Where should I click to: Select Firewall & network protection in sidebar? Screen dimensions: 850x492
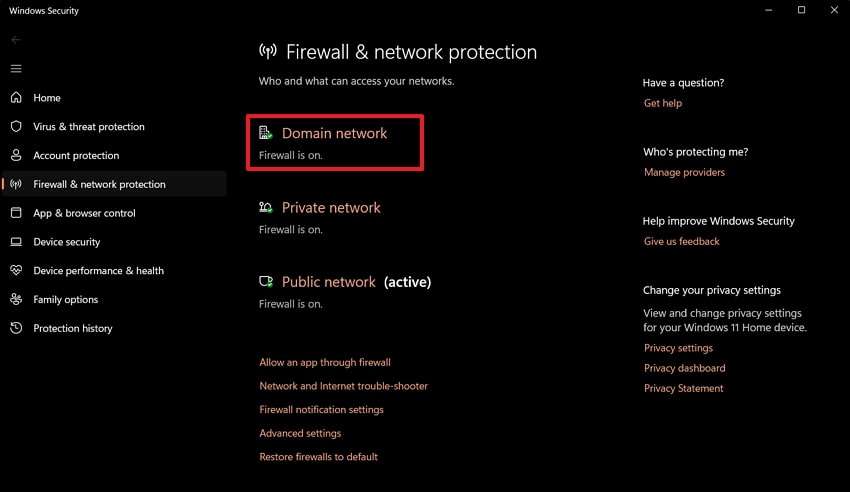pyautogui.click(x=99, y=184)
